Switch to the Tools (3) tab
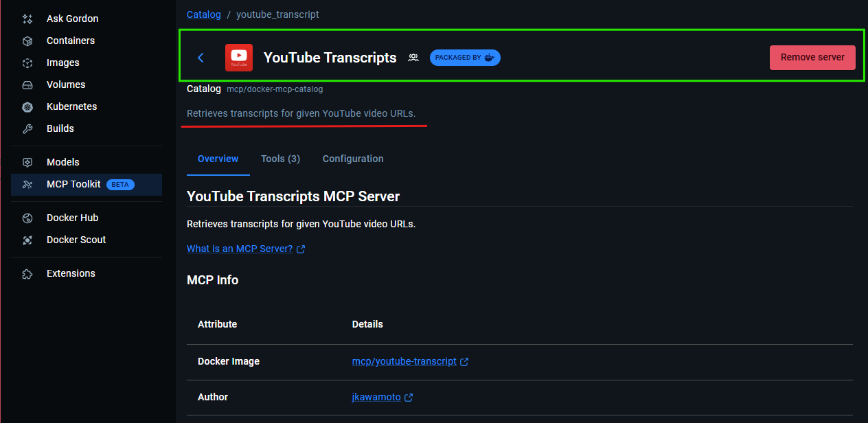The height and width of the screenshot is (423, 868). 280,159
